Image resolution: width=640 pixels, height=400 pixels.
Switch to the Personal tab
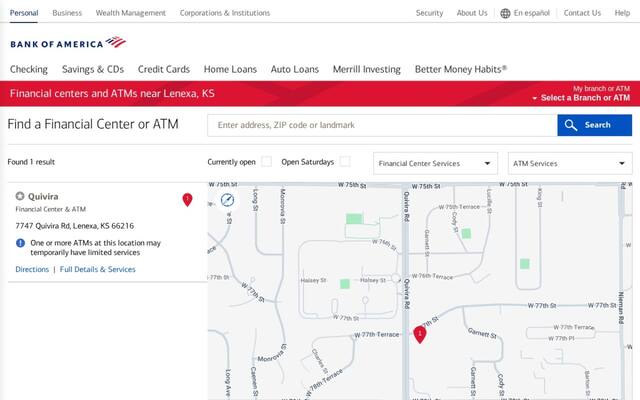pos(24,13)
